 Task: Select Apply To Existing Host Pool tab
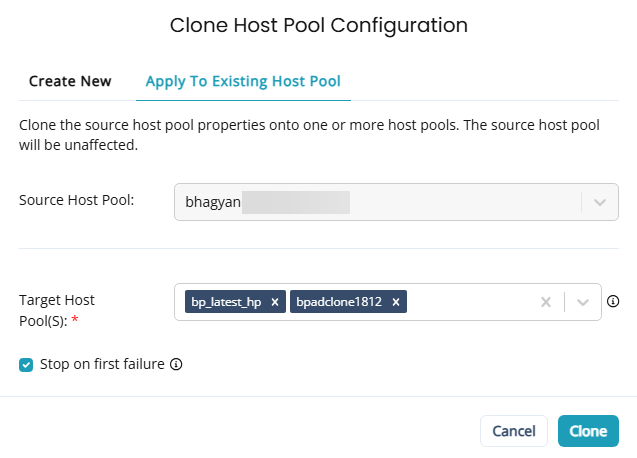click(x=243, y=81)
